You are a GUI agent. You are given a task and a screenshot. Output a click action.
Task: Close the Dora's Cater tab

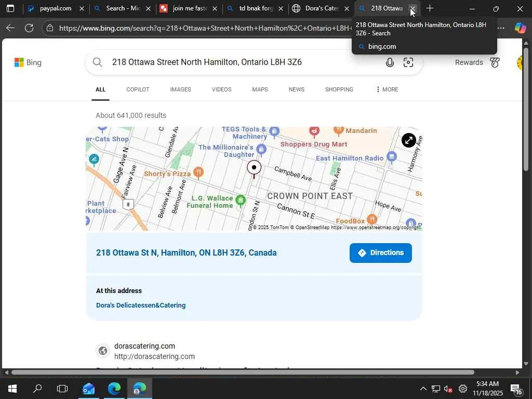click(x=347, y=8)
